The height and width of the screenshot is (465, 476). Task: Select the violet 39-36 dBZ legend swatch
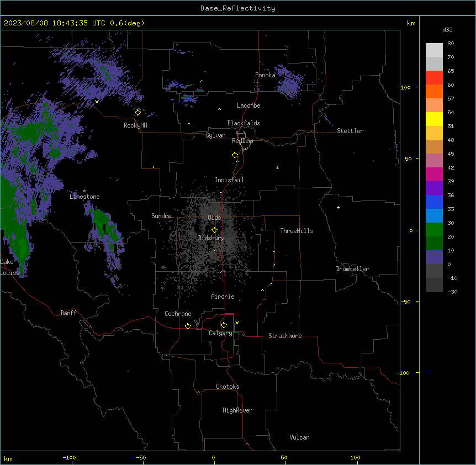[x=434, y=188]
